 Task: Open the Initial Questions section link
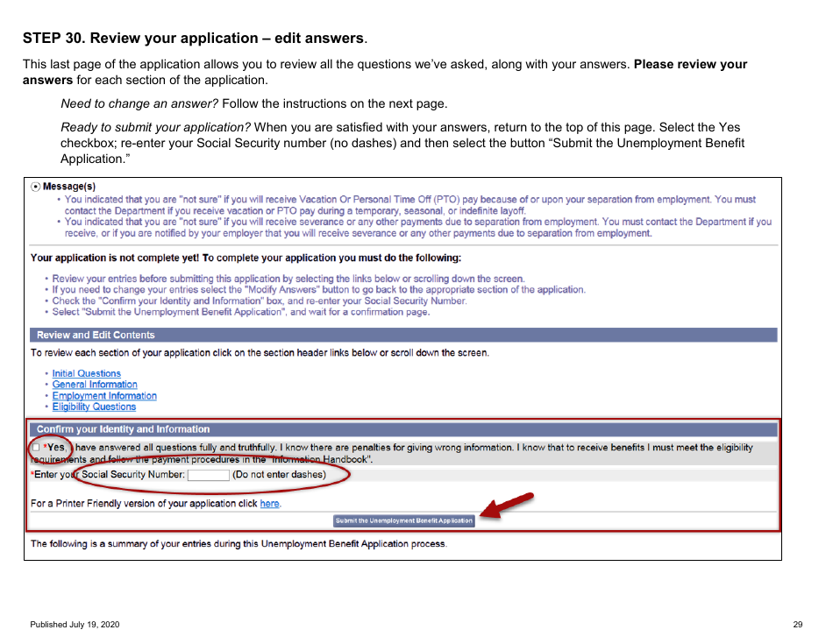click(86, 372)
